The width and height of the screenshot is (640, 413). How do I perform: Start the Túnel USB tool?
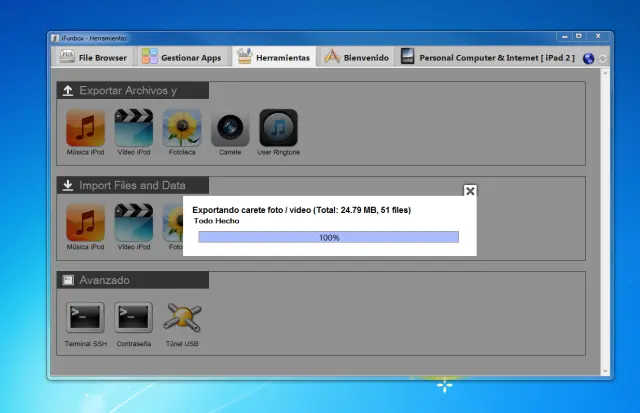tap(182, 318)
